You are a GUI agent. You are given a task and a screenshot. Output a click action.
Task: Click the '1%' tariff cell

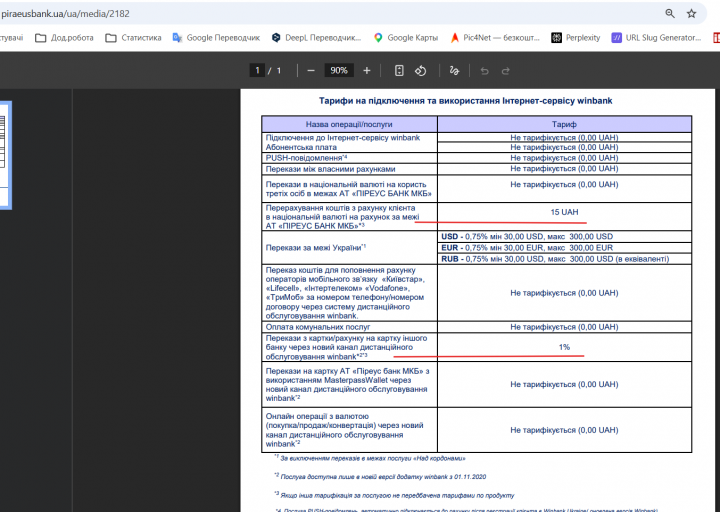pos(564,347)
